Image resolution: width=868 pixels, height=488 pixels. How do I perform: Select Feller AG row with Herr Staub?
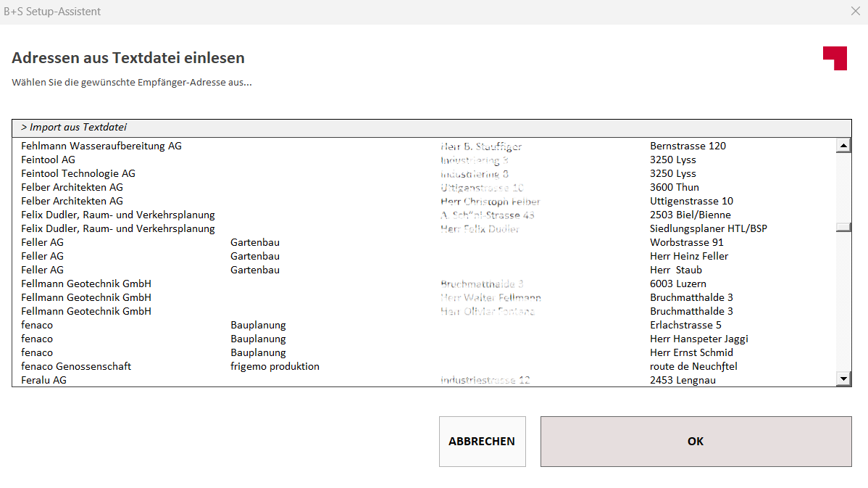pyautogui.click(x=424, y=270)
